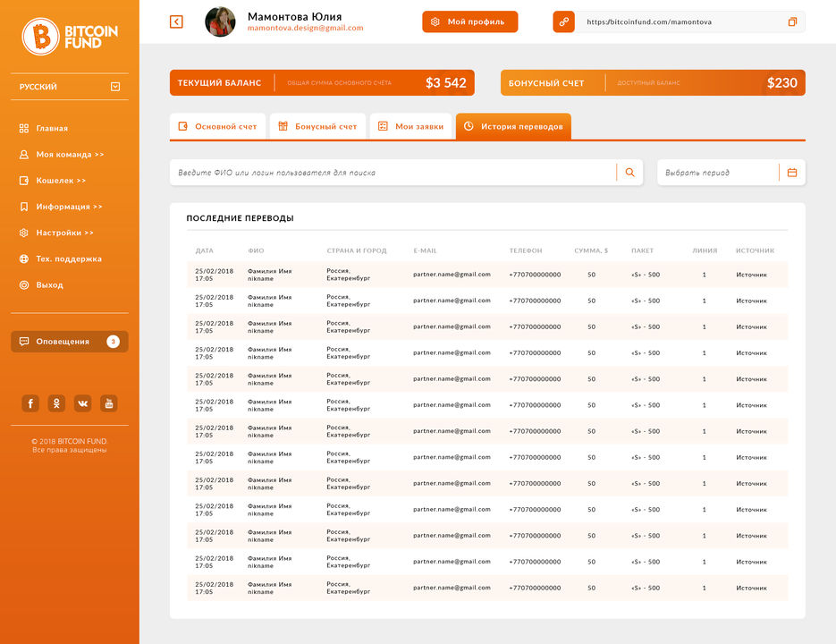Open the VK social icon
The height and width of the screenshot is (644, 836).
pyautogui.click(x=82, y=403)
